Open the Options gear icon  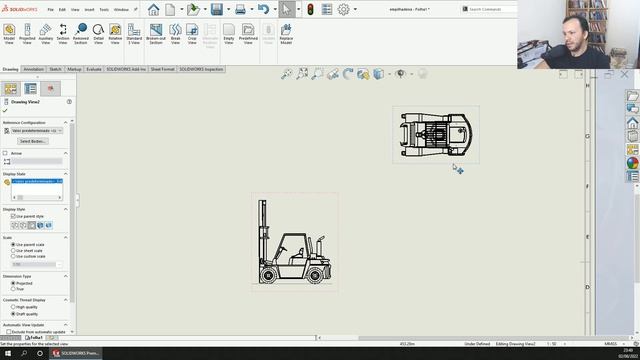pyautogui.click(x=344, y=9)
